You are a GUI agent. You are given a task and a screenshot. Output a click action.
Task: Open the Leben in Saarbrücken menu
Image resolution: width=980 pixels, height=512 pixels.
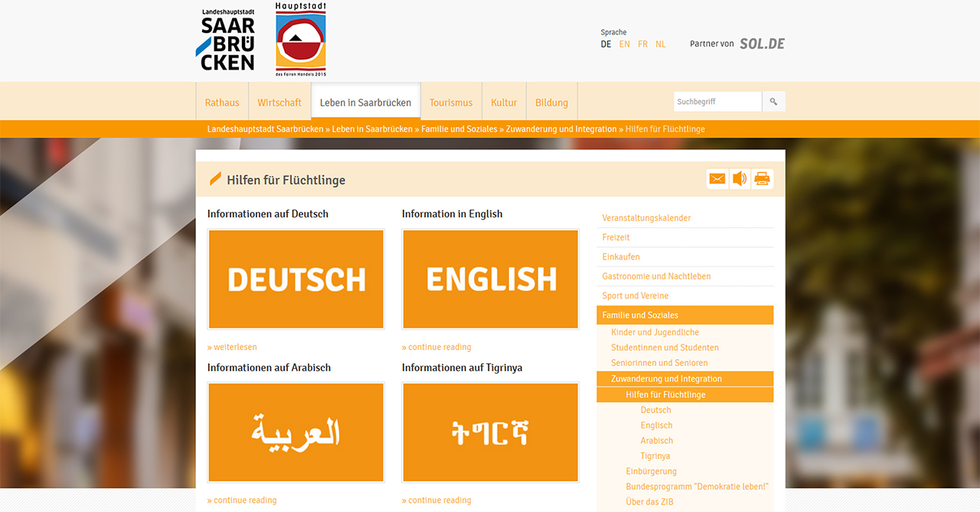tap(365, 103)
